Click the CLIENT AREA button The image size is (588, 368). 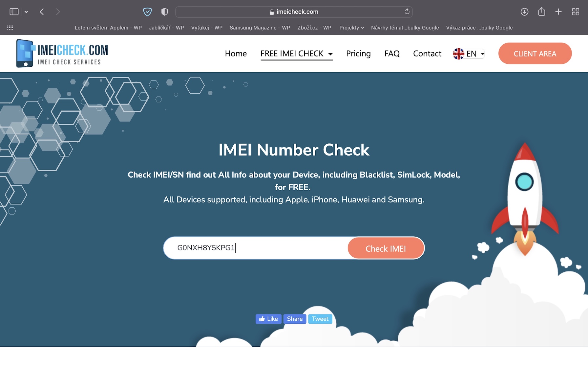(x=535, y=54)
